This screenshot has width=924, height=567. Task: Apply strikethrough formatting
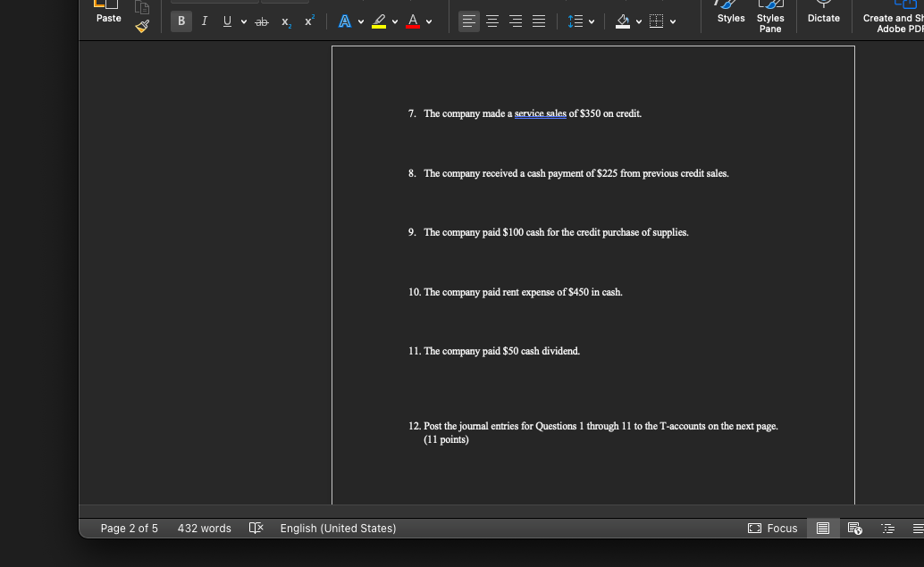261,21
